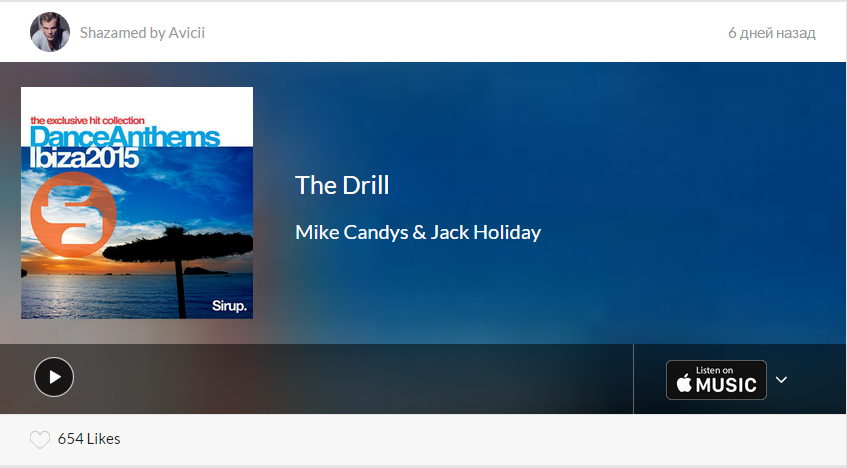
Task: Play The Drill track preview
Action: point(54,377)
